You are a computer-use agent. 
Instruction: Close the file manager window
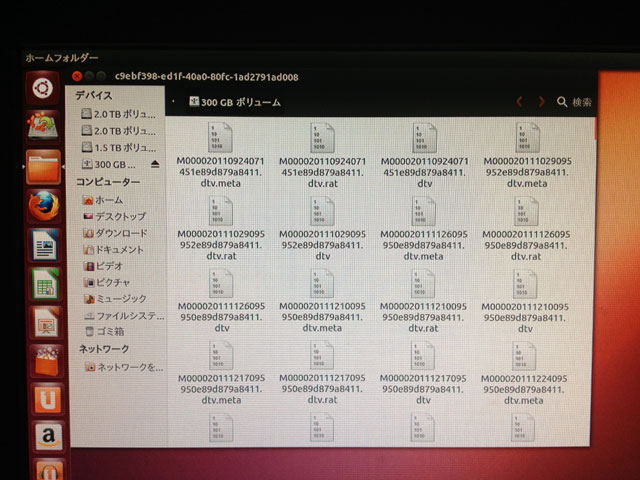click(77, 76)
